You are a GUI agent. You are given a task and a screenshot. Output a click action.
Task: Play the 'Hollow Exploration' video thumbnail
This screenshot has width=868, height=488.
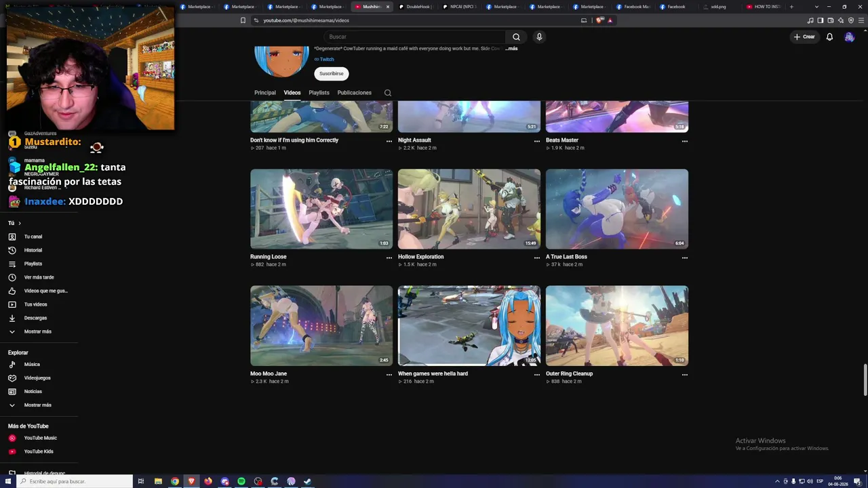pyautogui.click(x=469, y=209)
